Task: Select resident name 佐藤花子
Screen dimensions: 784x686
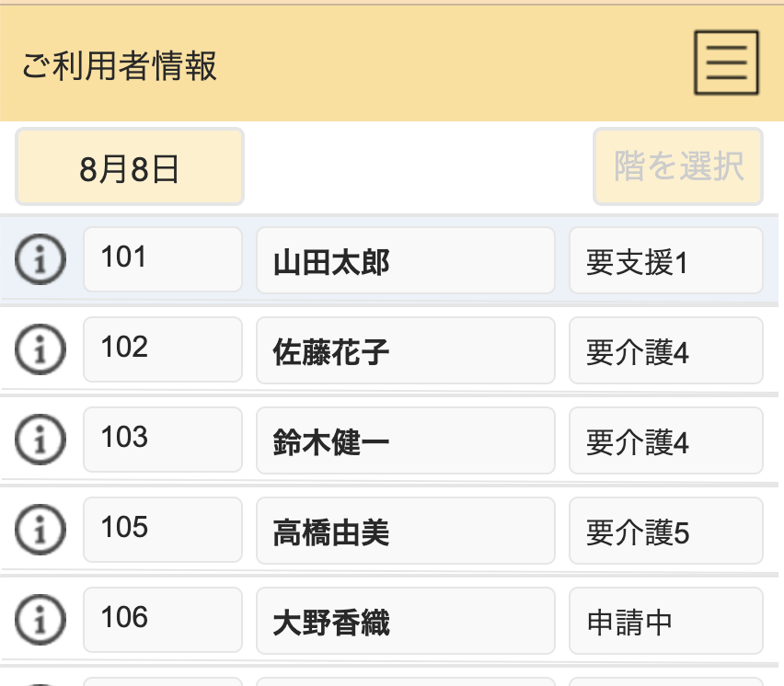Action: click(405, 351)
